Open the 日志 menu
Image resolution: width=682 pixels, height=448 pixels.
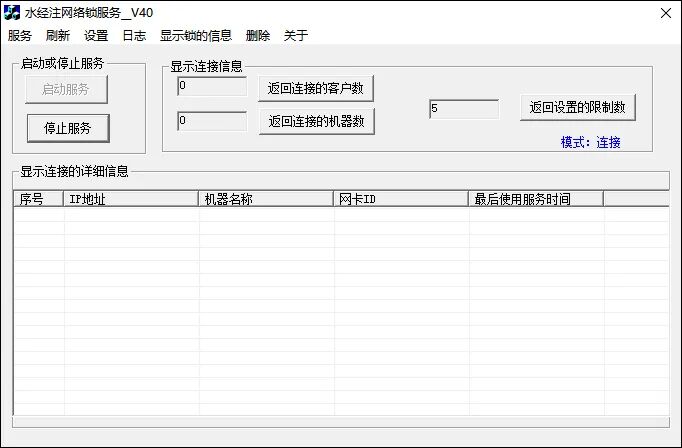[x=134, y=36]
